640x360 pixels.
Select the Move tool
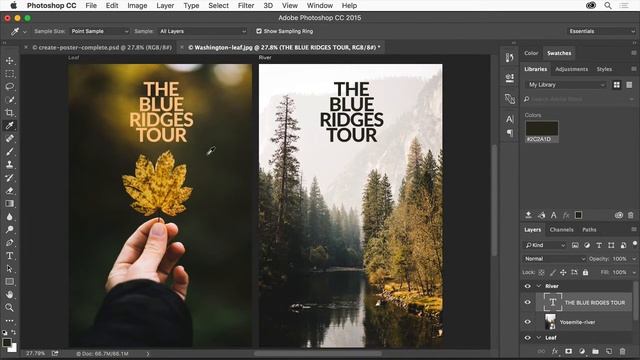coord(9,61)
